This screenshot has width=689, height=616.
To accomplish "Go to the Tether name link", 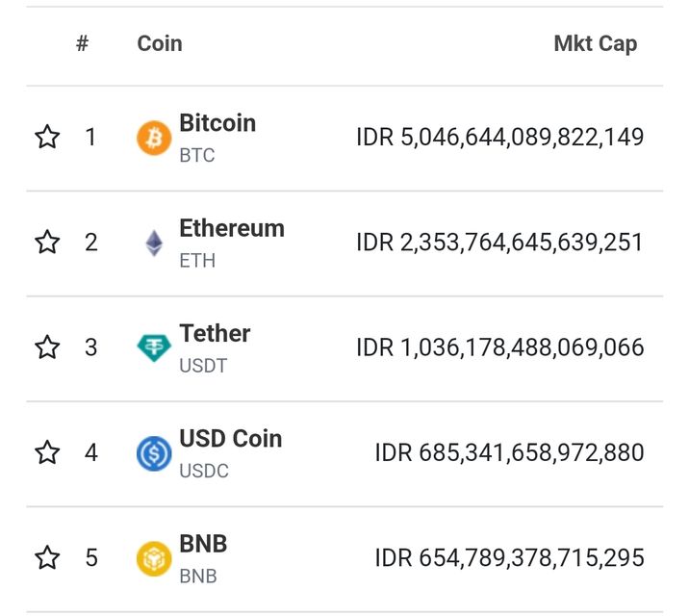I will coord(215,333).
